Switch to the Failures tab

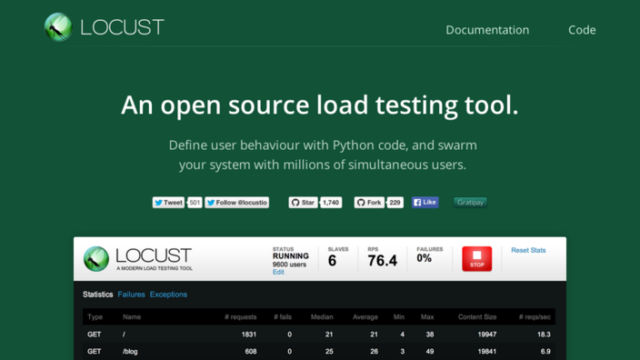(131, 294)
